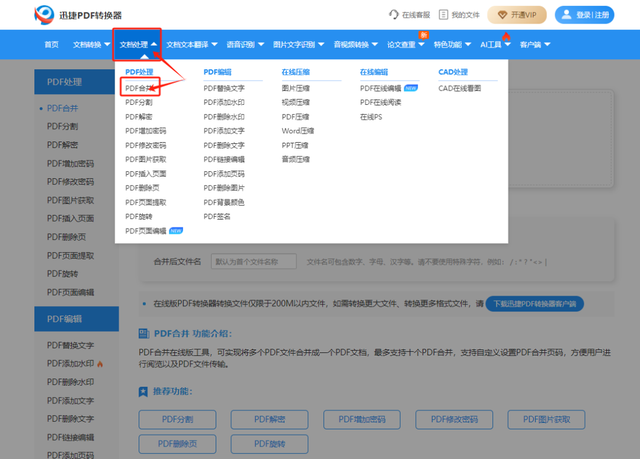Viewport: 640px width, 459px height.
Task: Click 下载迅捷PDF转换器客户端 button
Action: pos(535,304)
